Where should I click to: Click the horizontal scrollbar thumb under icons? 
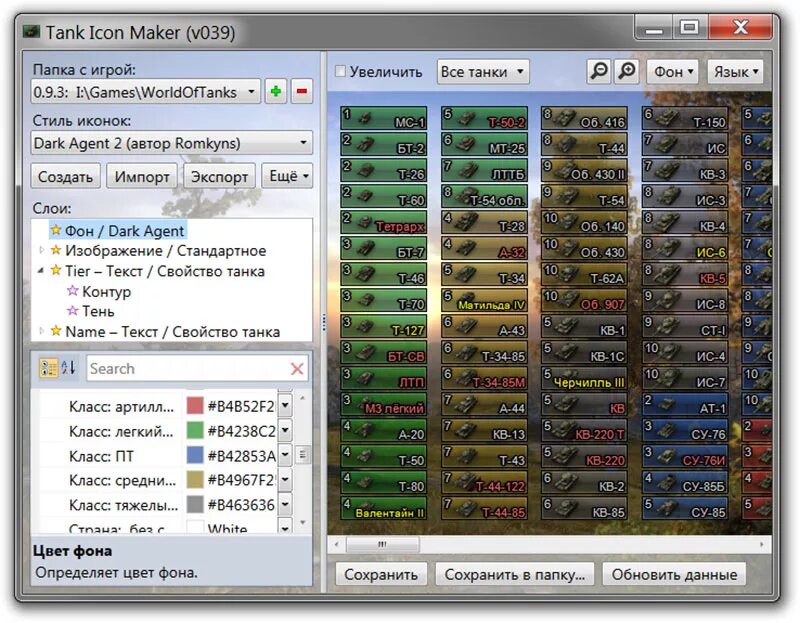[383, 544]
